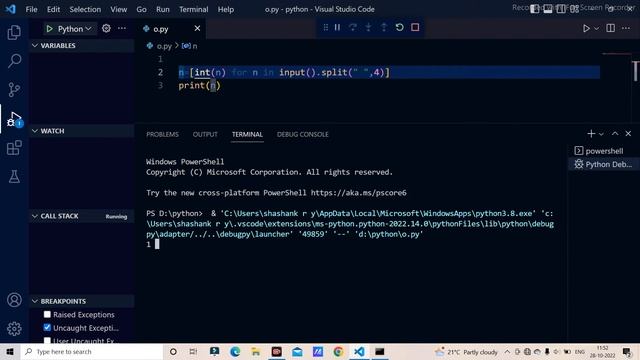Open the Selection menu
This screenshot has height=360, width=640.
pos(85,9)
